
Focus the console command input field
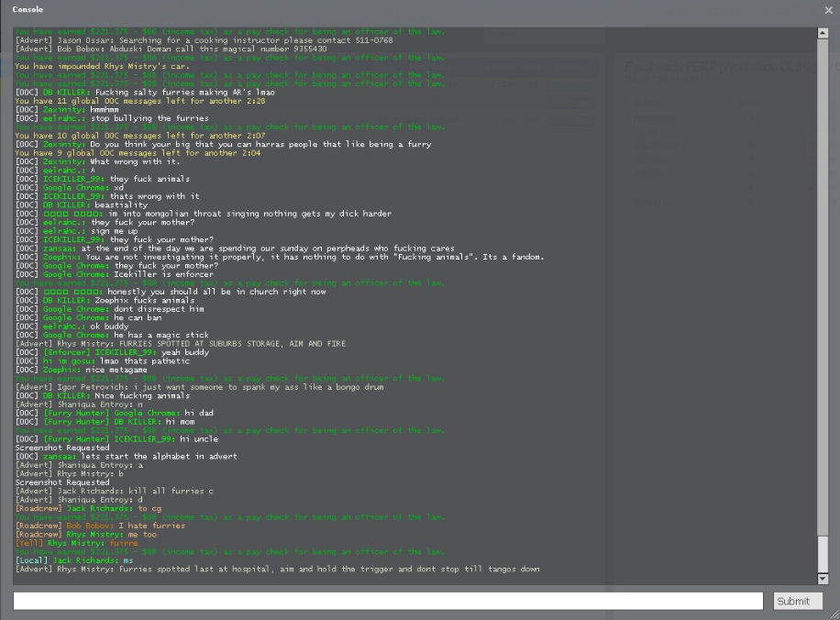point(388,601)
